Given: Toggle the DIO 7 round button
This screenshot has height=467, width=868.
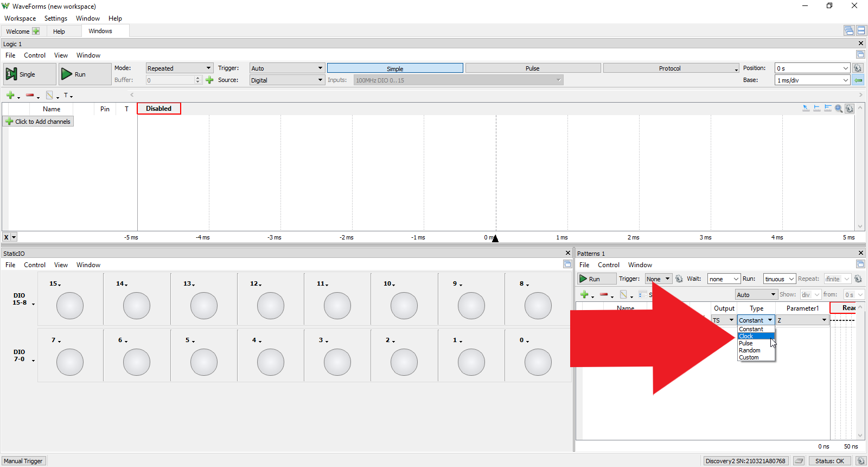Looking at the screenshot, I should tap(70, 362).
